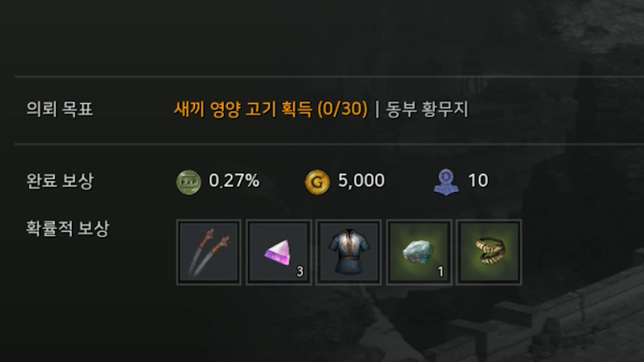The image size is (644, 362).
Task: Click the green EXP reward coin icon
Action: coord(188,182)
